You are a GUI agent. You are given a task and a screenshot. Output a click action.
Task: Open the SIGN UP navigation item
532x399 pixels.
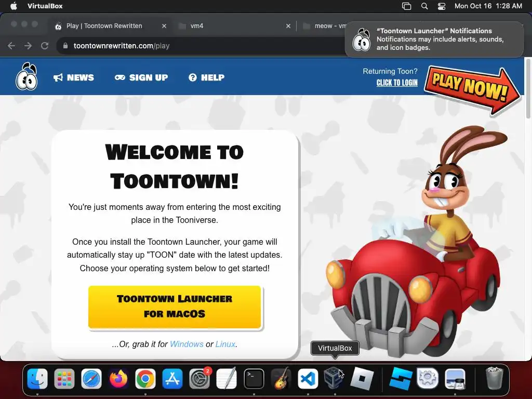click(141, 77)
